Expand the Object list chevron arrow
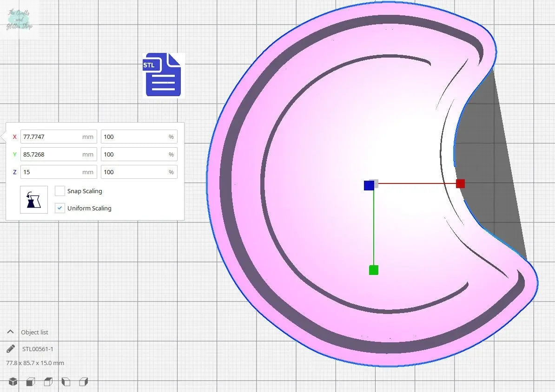 pos(10,332)
